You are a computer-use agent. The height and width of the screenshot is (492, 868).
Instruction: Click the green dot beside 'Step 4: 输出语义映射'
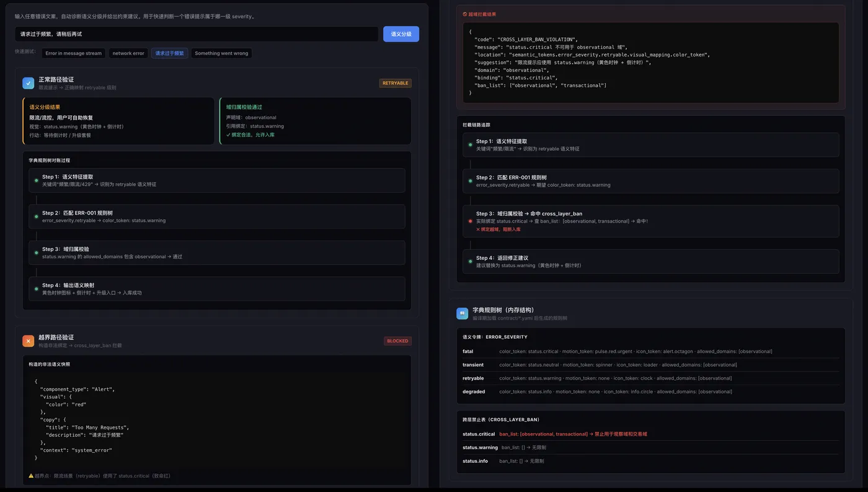click(x=37, y=289)
